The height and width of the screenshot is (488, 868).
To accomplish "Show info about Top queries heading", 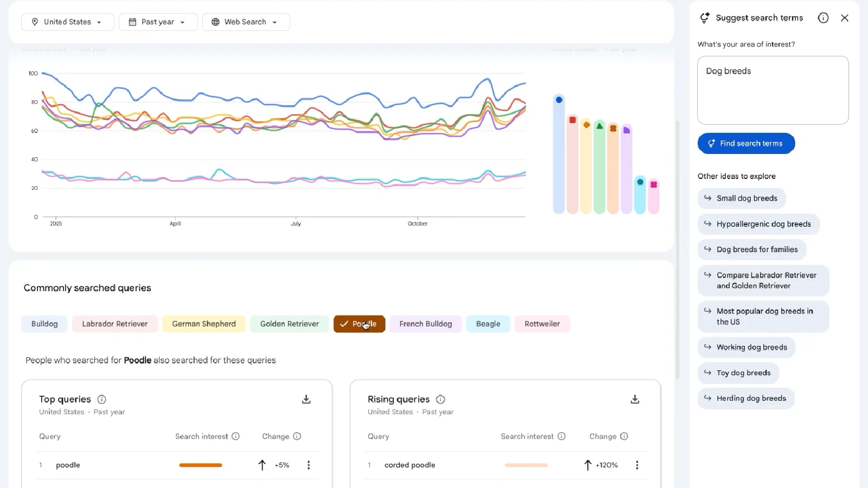I will click(x=101, y=400).
